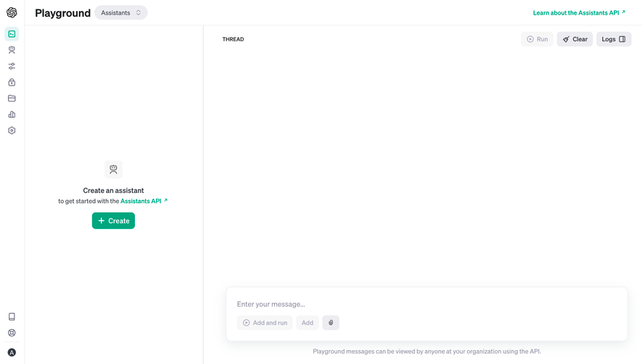The image size is (642, 364).
Task: Click the THREAD heading label
Action: (x=233, y=39)
